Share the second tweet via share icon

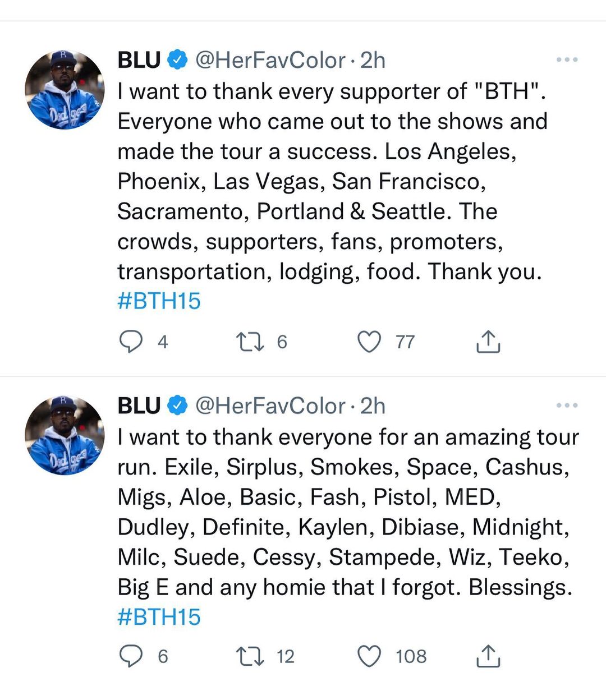click(x=488, y=656)
